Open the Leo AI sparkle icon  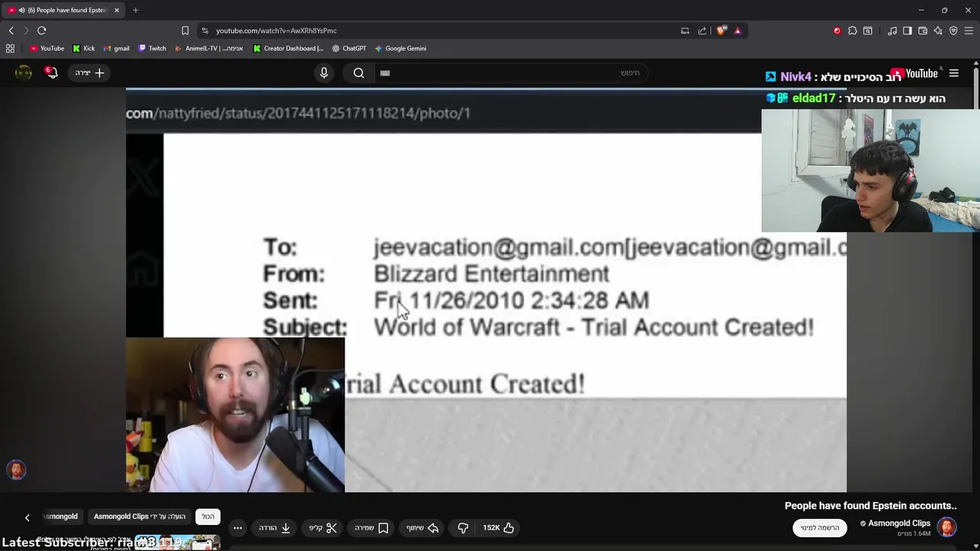click(938, 31)
